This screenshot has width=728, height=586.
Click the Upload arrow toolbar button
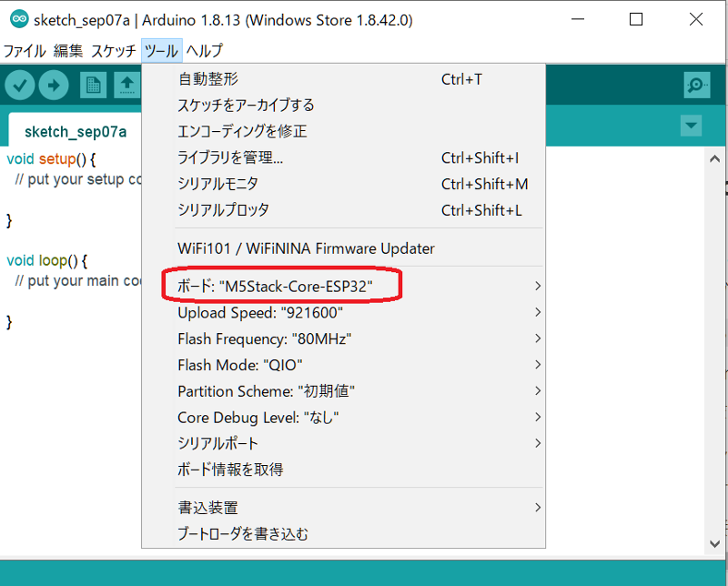click(54, 85)
